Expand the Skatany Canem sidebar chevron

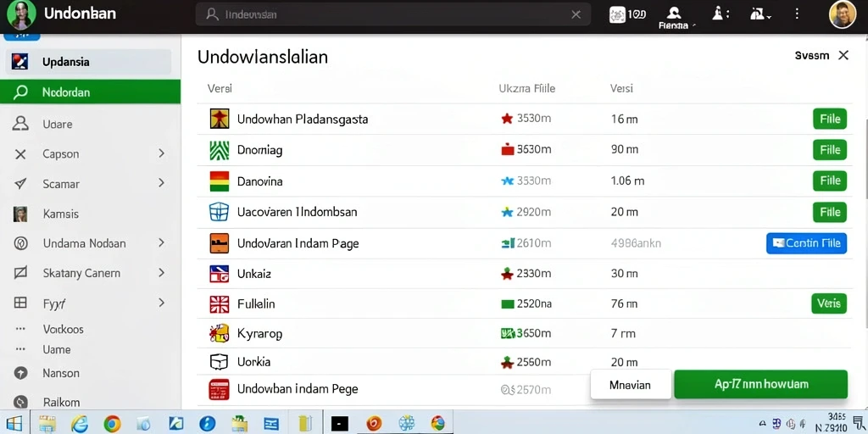(x=162, y=272)
